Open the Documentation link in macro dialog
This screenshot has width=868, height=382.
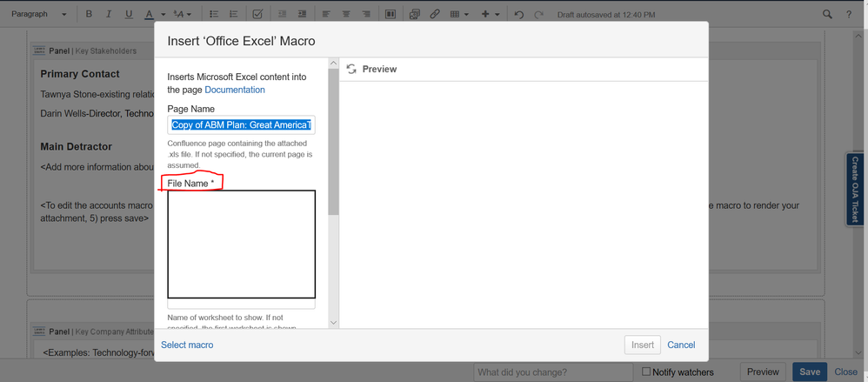(x=235, y=90)
